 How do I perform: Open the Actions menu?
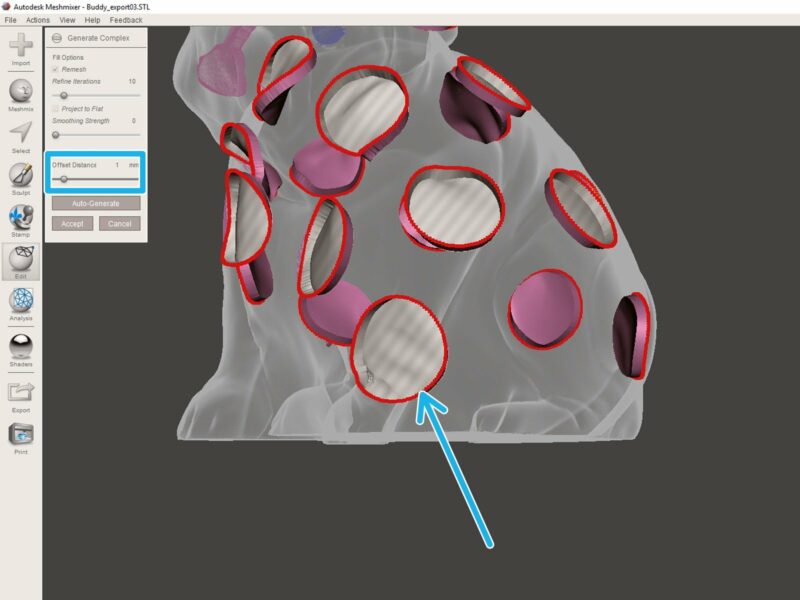point(38,20)
